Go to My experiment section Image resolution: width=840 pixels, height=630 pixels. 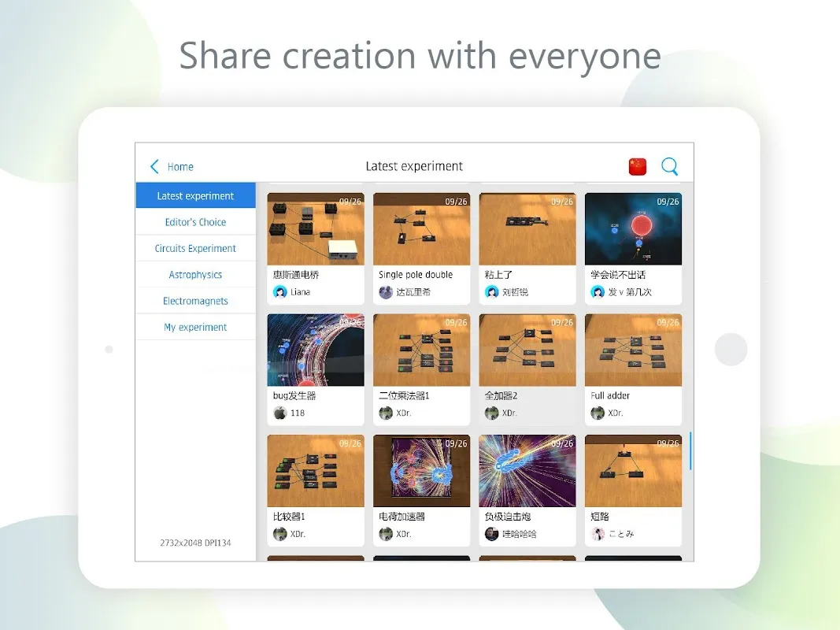click(195, 327)
